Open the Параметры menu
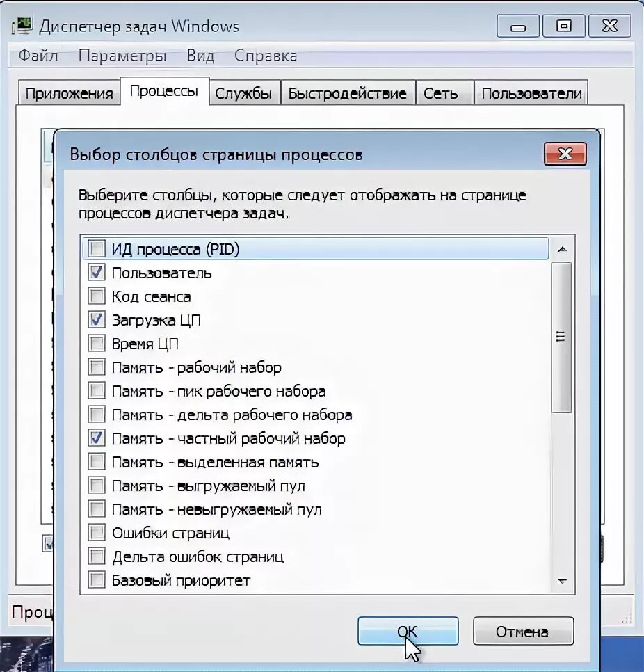The height and width of the screenshot is (672, 644). pos(122,56)
